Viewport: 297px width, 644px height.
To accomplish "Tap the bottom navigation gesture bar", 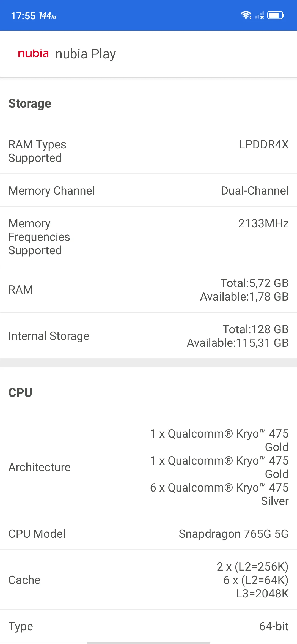I will pyautogui.click(x=148, y=643).
